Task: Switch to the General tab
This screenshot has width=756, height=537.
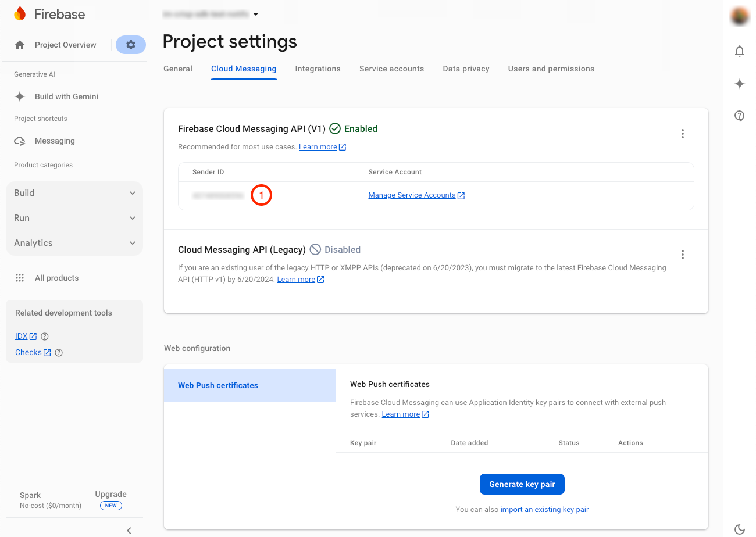Action: click(x=178, y=69)
